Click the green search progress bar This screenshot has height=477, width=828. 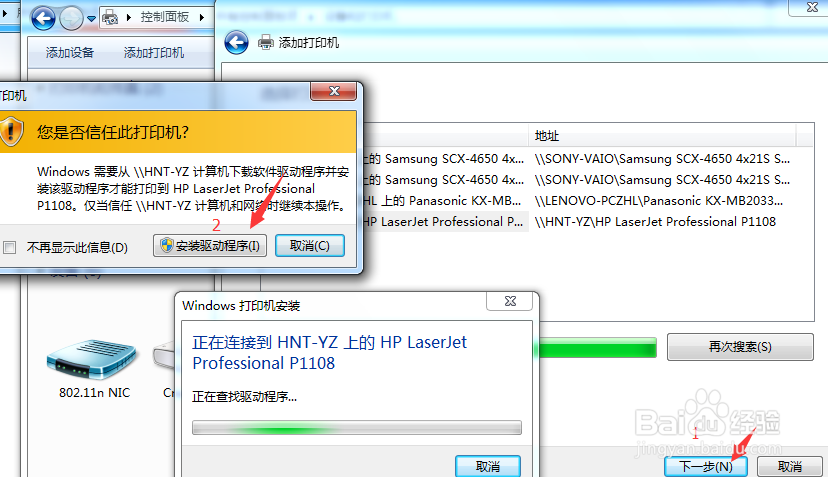click(597, 348)
